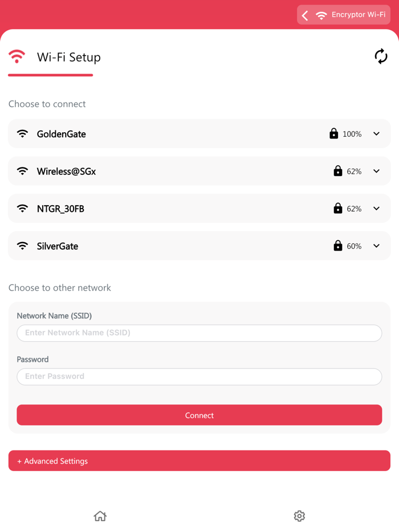Screen dimensions: 399x532
Task: Open Advanced Settings
Action: (199, 460)
